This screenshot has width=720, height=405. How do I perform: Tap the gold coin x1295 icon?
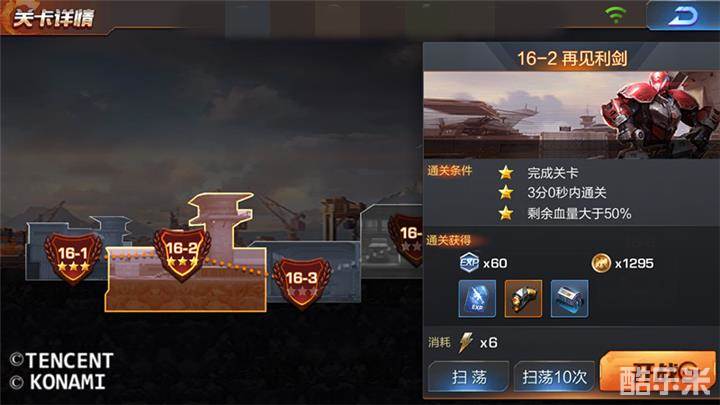point(601,263)
